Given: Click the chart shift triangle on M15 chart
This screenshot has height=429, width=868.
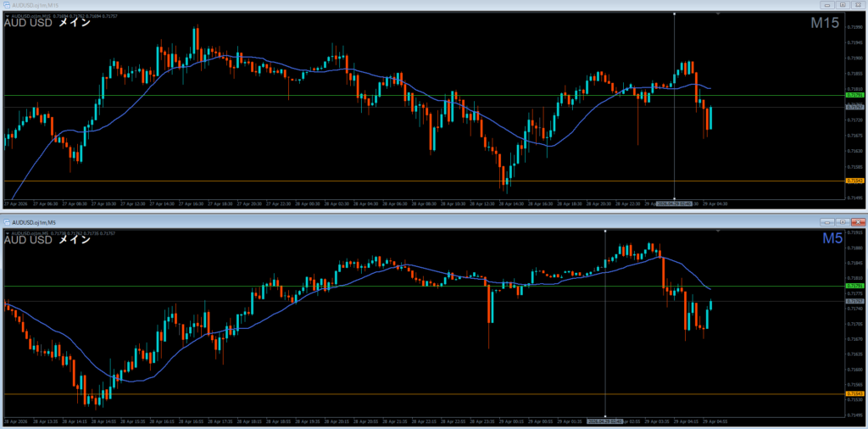Looking at the screenshot, I should [x=719, y=14].
